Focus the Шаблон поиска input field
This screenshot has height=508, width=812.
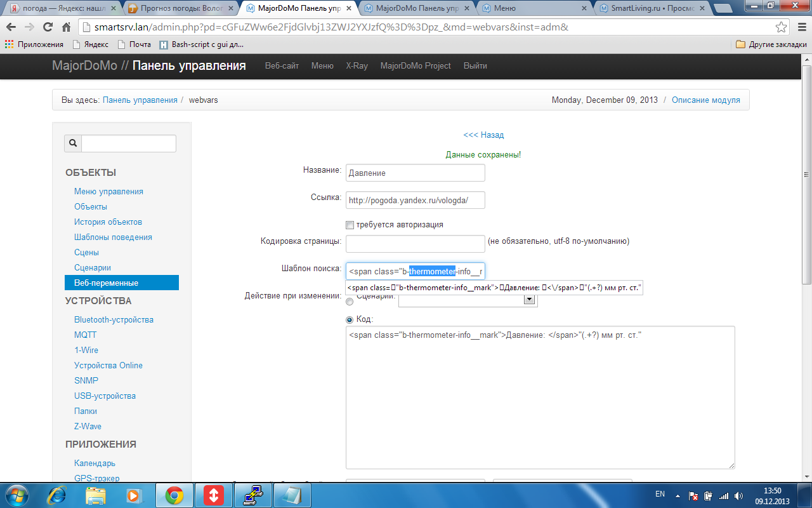click(416, 271)
